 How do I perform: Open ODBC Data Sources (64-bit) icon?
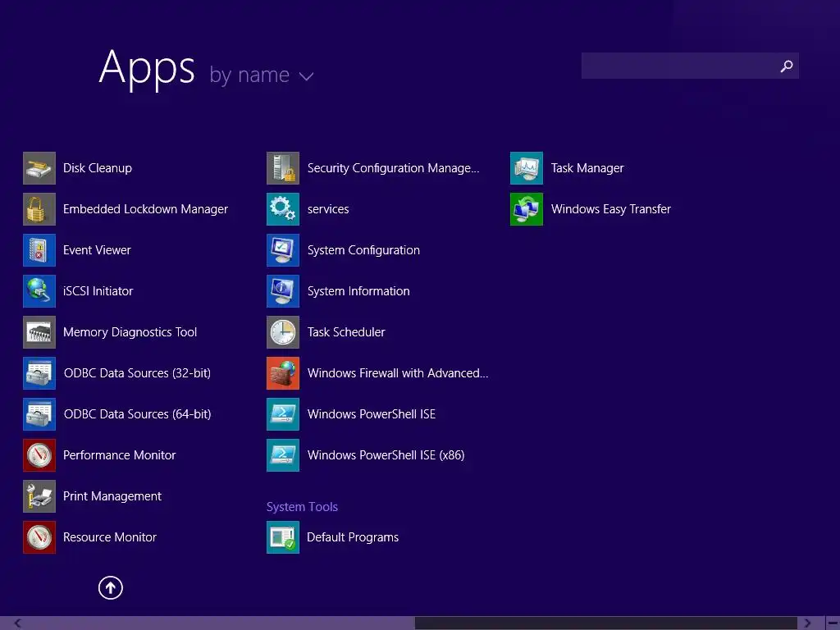(39, 414)
